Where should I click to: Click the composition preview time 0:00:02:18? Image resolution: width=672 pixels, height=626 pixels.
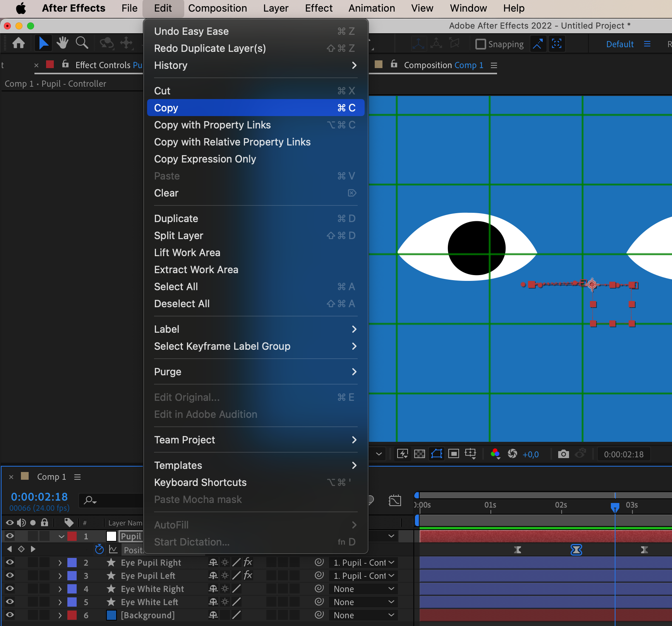click(624, 454)
